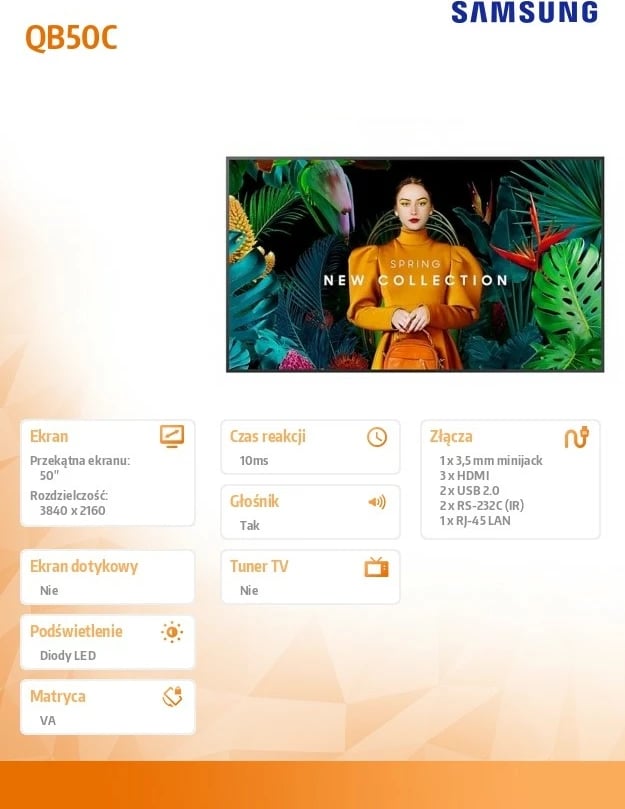Select the 1 x RJ-45 LAN entry
Viewport: 625px width, 809px height.
click(x=475, y=521)
